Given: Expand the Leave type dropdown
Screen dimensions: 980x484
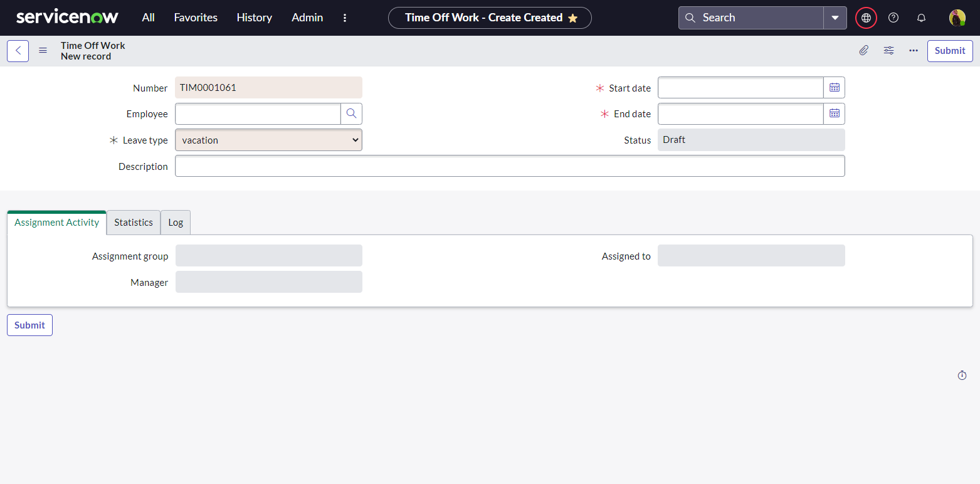Looking at the screenshot, I should pyautogui.click(x=268, y=140).
